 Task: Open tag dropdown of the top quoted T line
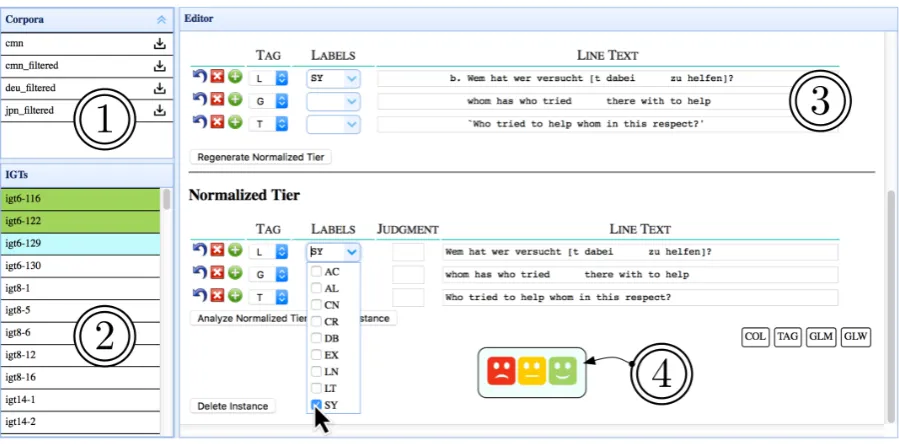tap(268, 124)
